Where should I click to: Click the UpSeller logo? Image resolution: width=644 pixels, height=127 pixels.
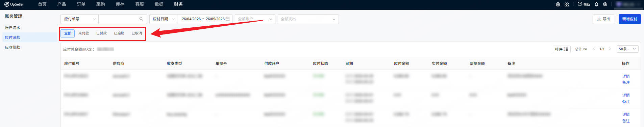pyautogui.click(x=14, y=4)
